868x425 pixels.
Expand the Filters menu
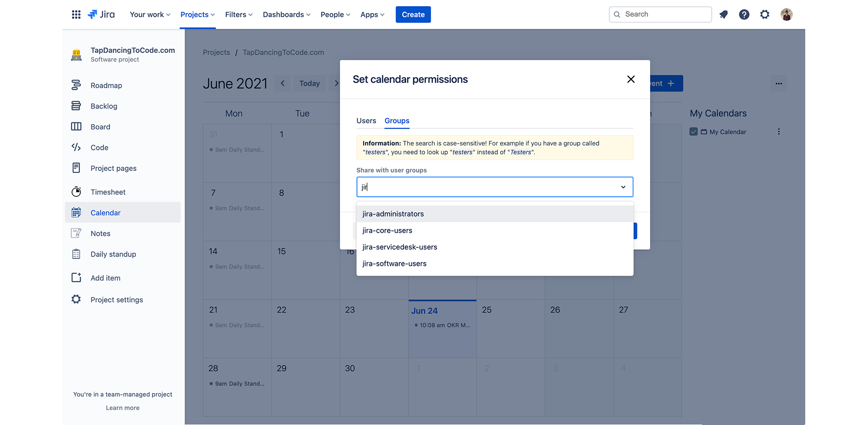pyautogui.click(x=239, y=15)
